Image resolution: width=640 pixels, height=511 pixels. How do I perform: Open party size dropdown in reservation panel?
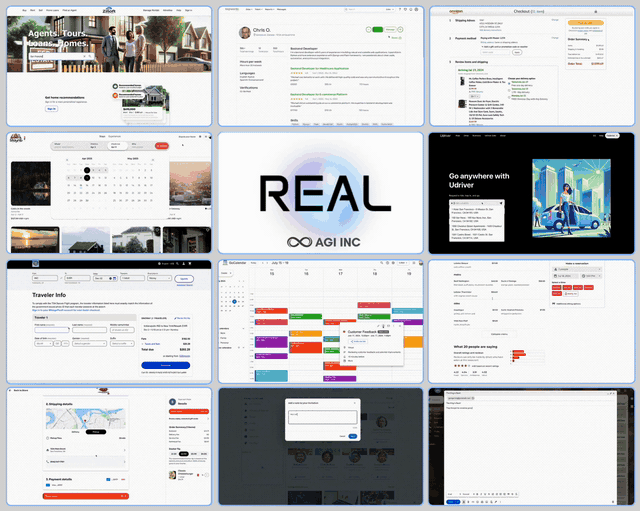577,269
